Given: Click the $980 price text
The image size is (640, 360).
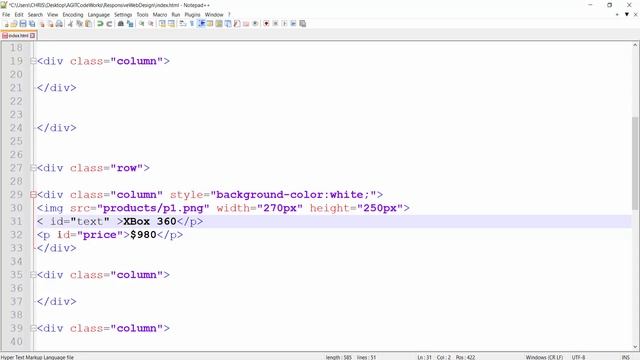Looking at the screenshot, I should click(143, 235).
